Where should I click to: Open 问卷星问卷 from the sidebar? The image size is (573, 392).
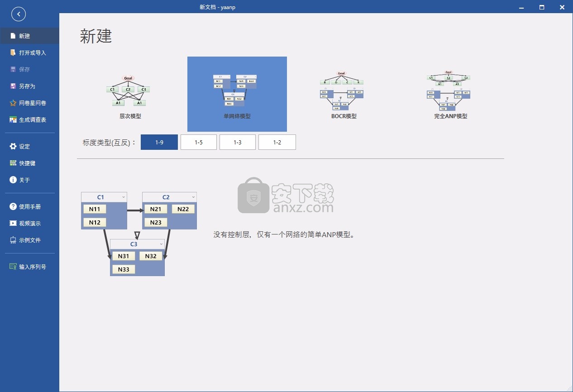pos(29,103)
